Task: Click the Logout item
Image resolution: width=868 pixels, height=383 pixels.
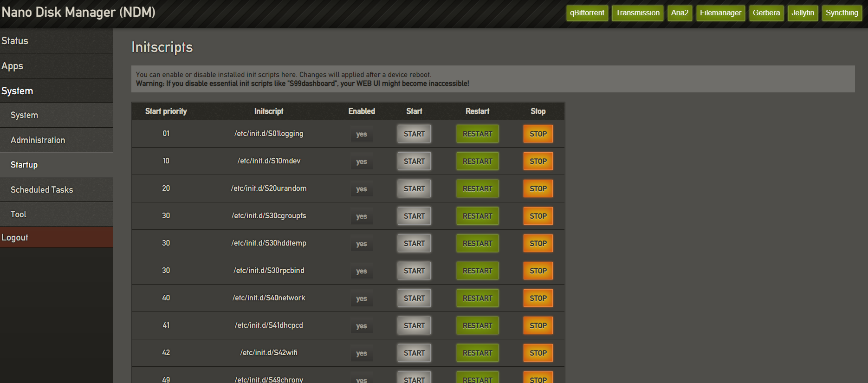Action: tap(56, 237)
